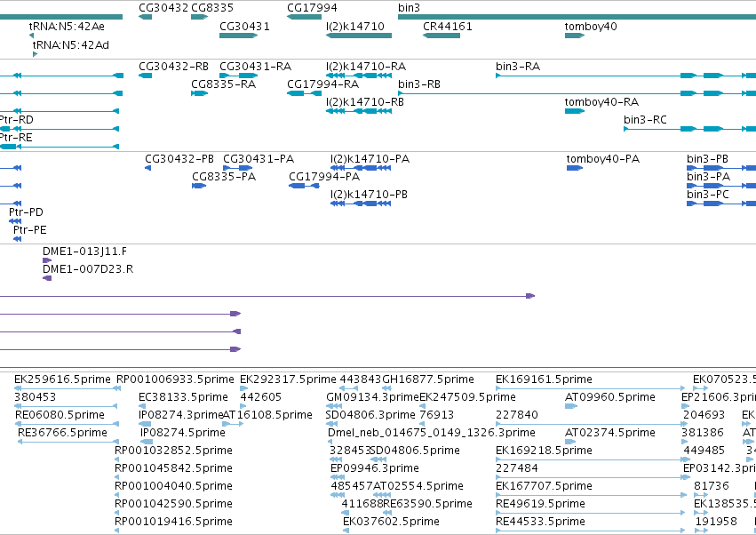Select the tRNA:N5:42Ad gene label
Image resolution: width=756 pixels, height=535 pixels.
pyautogui.click(x=71, y=45)
